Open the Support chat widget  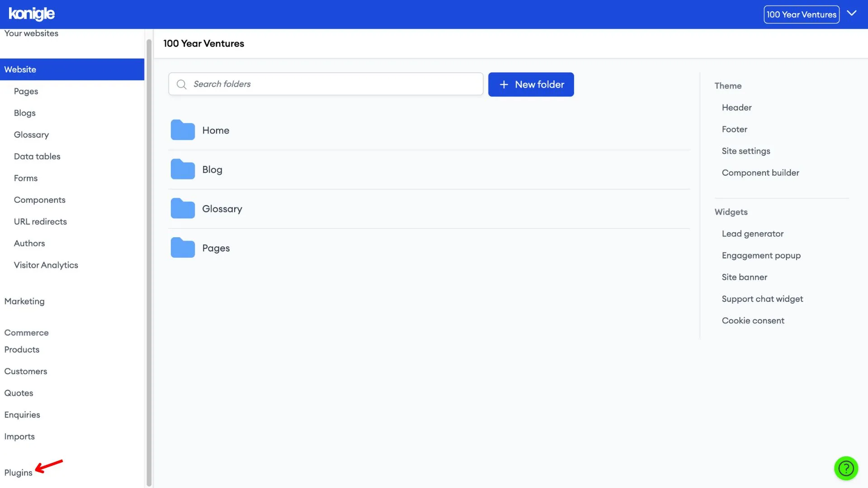(x=762, y=299)
